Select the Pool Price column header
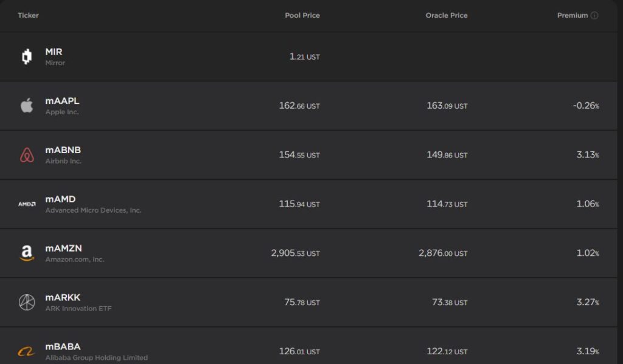The image size is (623, 364). click(x=302, y=15)
